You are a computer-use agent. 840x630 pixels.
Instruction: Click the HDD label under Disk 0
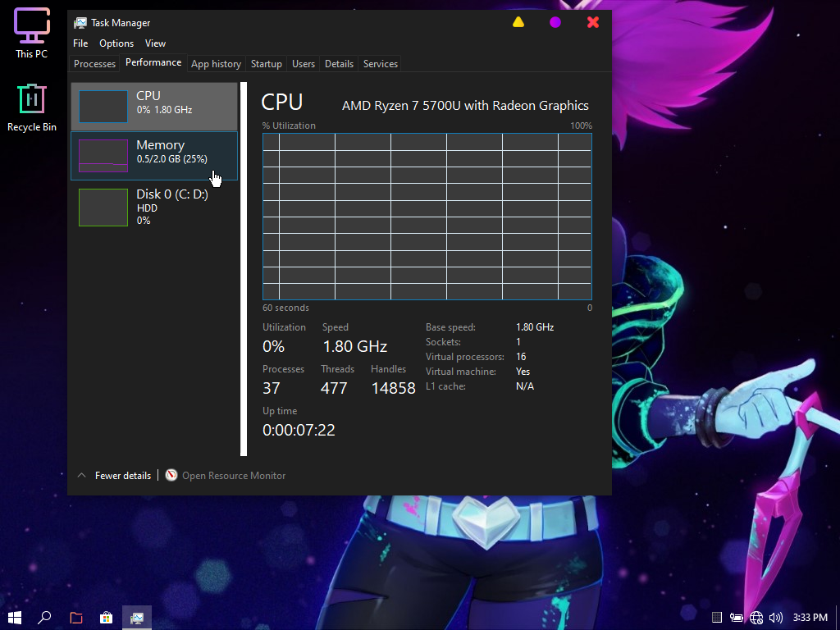pyautogui.click(x=147, y=208)
